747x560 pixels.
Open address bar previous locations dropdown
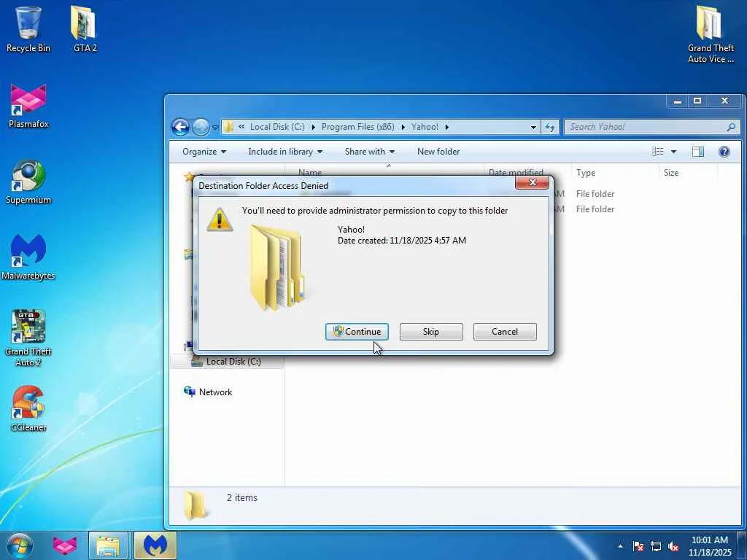click(x=533, y=127)
